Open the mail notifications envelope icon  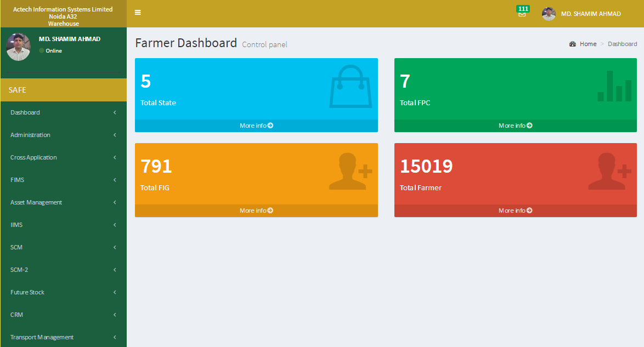[x=522, y=14]
